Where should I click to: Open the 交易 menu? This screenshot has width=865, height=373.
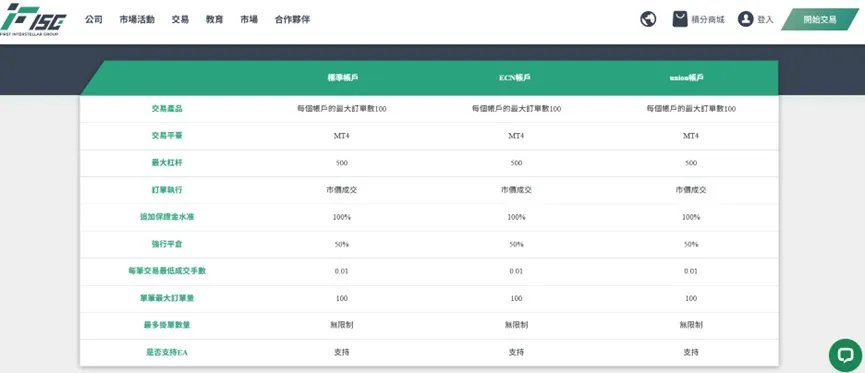(180, 19)
